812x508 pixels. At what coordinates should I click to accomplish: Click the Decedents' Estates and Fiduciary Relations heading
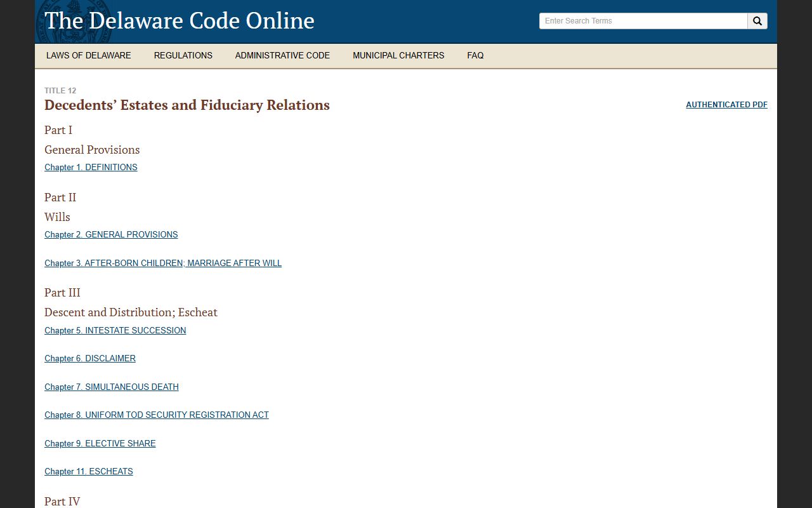click(187, 105)
